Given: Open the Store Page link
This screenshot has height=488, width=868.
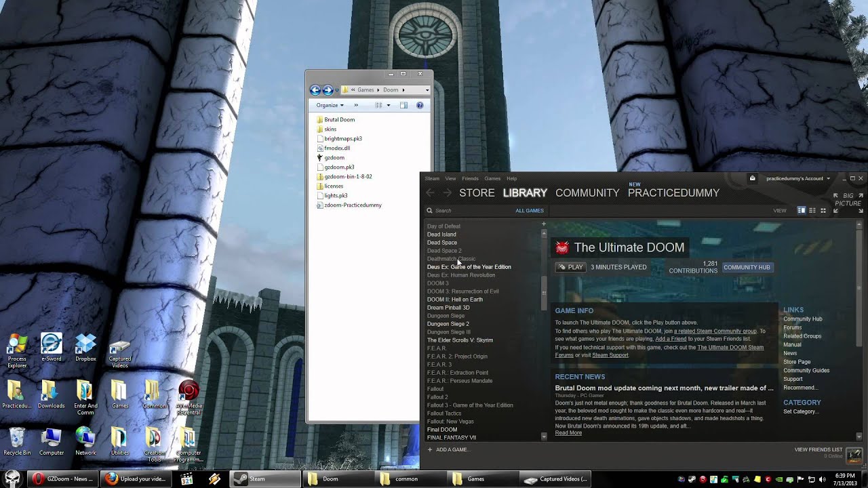Looking at the screenshot, I should 797,362.
